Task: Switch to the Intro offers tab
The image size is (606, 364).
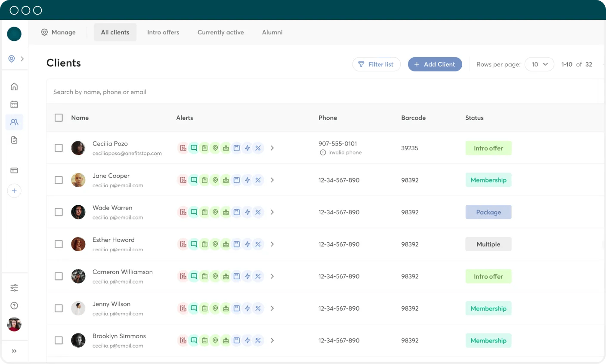Action: coord(163,32)
